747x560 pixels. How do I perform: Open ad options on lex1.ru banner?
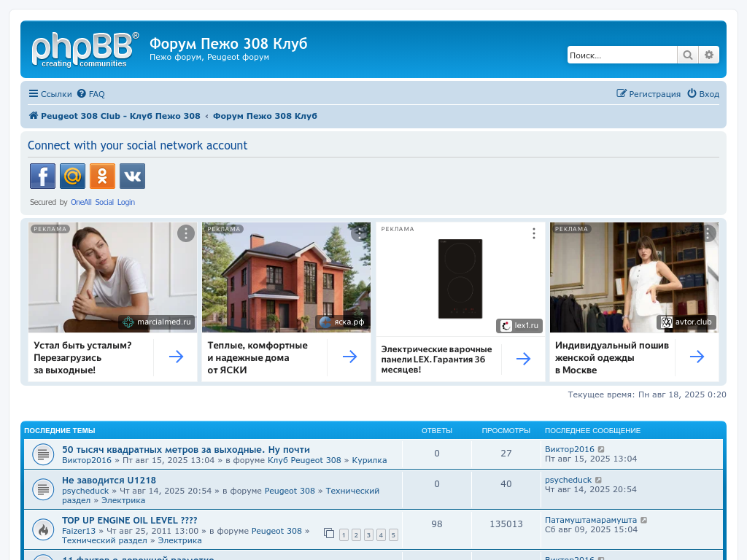[x=534, y=233]
